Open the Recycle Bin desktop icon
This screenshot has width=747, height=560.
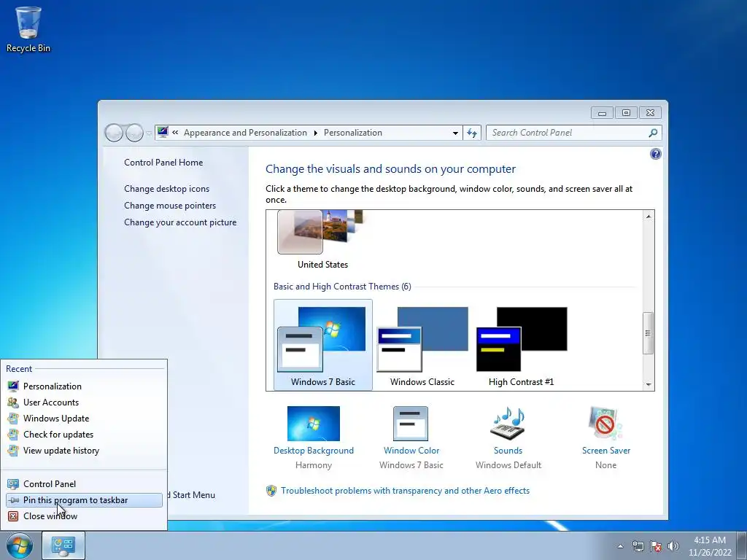point(28,29)
